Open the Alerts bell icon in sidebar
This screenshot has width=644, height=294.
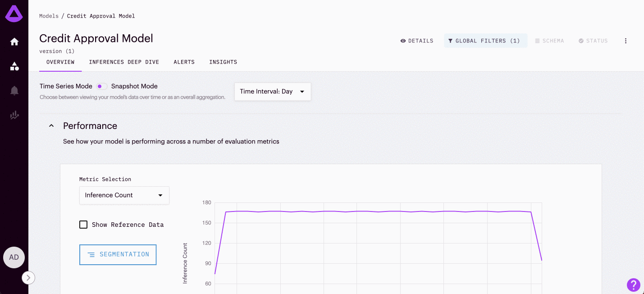14,91
